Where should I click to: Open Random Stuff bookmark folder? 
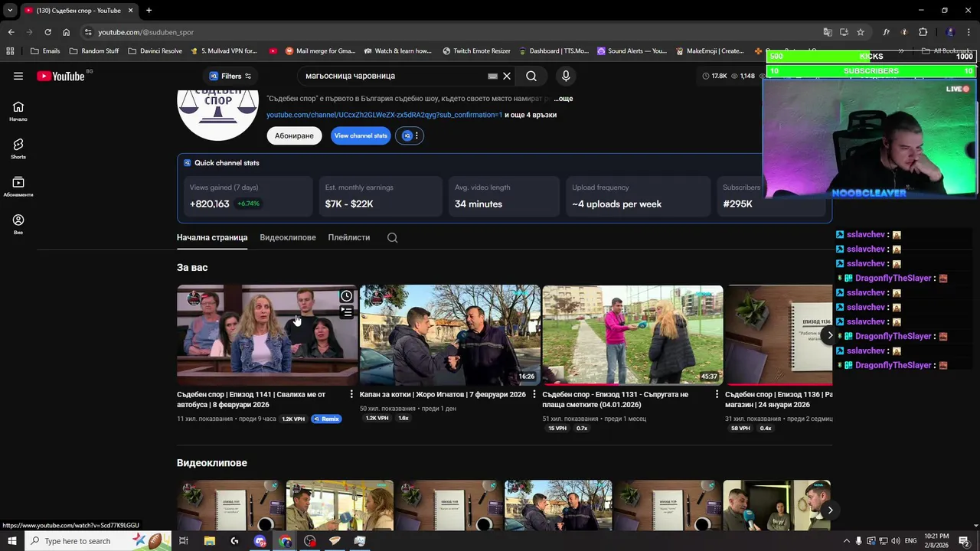pos(94,51)
